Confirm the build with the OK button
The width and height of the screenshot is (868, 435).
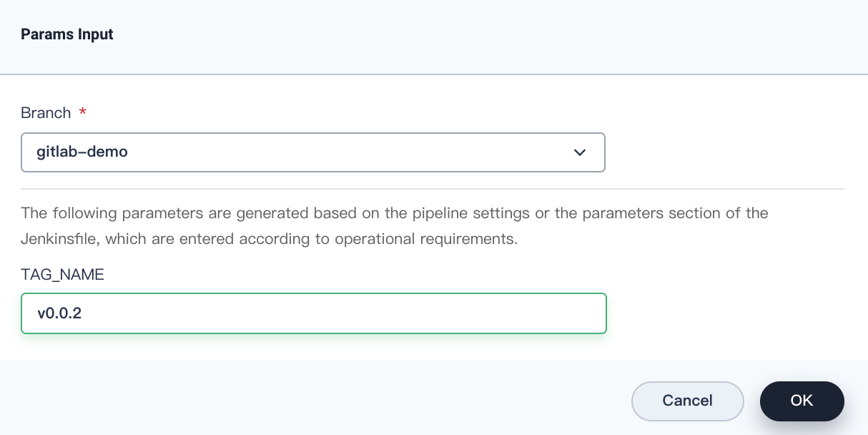[x=802, y=401]
